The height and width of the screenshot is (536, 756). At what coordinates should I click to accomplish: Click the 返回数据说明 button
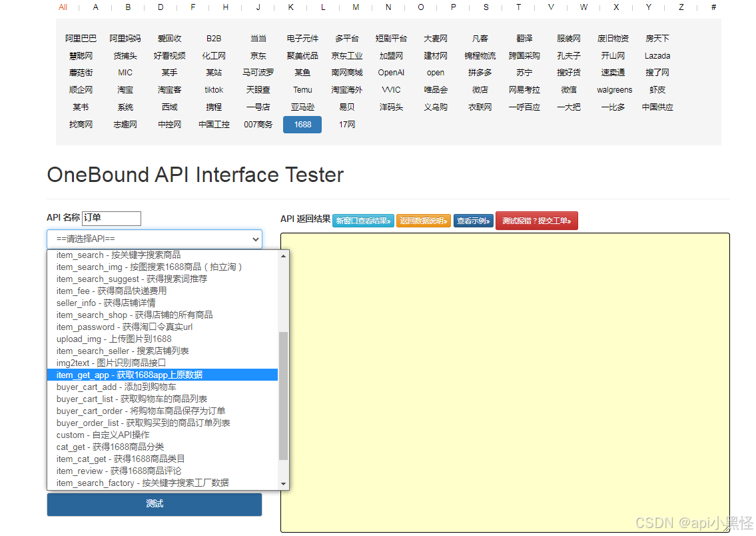(424, 220)
